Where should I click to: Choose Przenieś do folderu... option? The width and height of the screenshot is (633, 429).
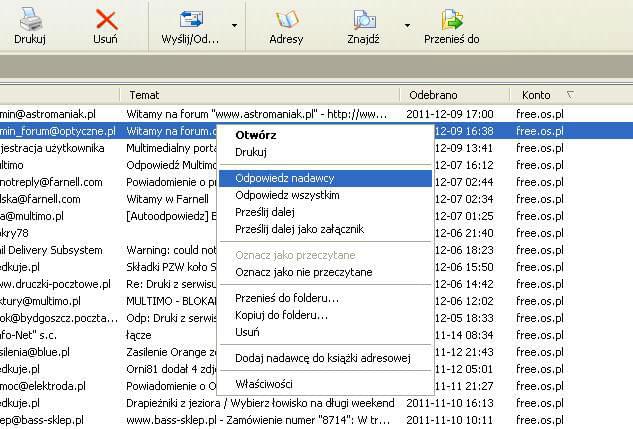tap(286, 298)
